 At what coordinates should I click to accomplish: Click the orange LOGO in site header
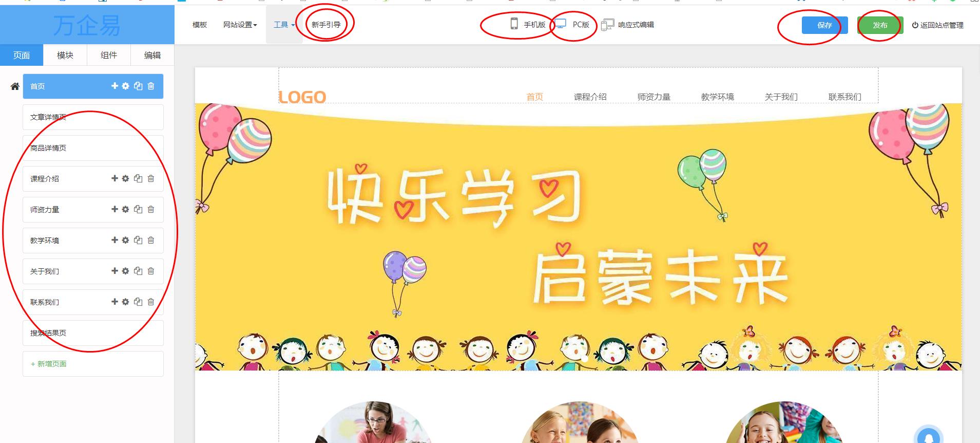[x=302, y=97]
